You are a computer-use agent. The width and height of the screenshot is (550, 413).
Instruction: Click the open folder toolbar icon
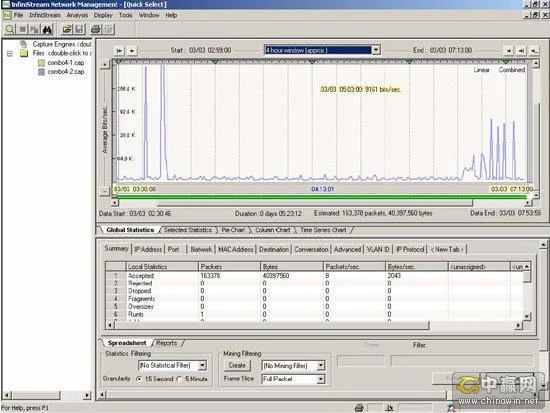click(67, 29)
